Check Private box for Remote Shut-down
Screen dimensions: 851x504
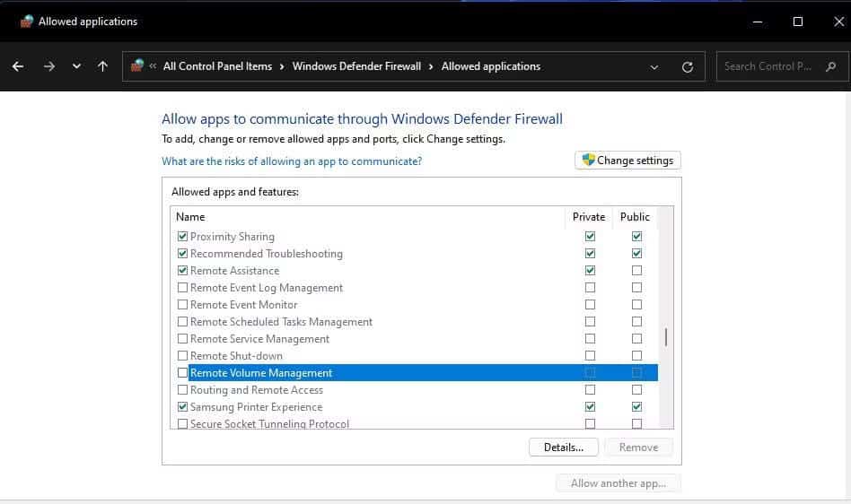(590, 355)
